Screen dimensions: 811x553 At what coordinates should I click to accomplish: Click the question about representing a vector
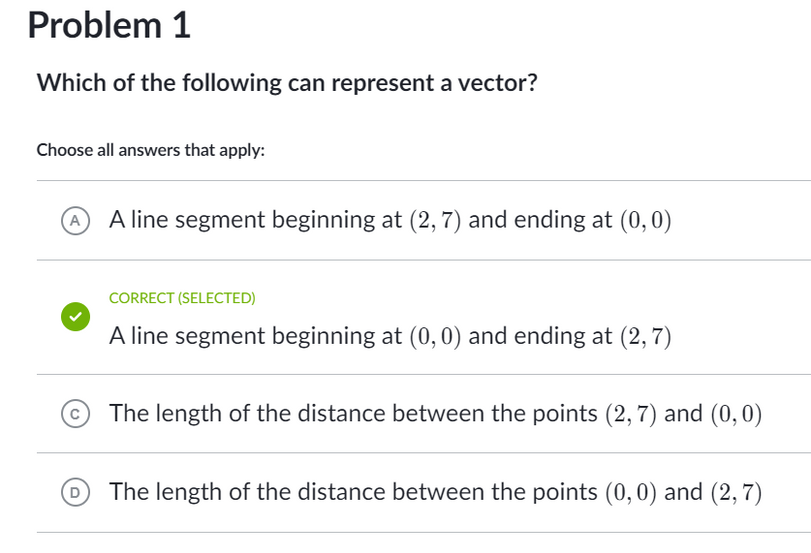[287, 83]
